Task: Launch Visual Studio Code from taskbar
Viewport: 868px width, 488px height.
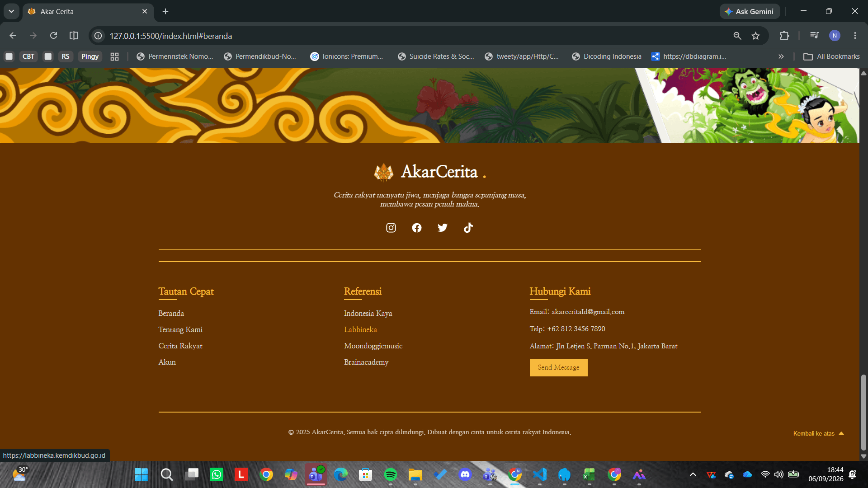Action: tap(540, 474)
